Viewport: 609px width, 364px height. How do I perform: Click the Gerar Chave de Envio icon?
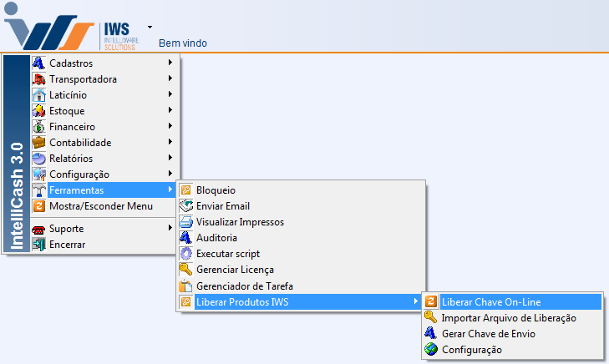pyautogui.click(x=431, y=333)
